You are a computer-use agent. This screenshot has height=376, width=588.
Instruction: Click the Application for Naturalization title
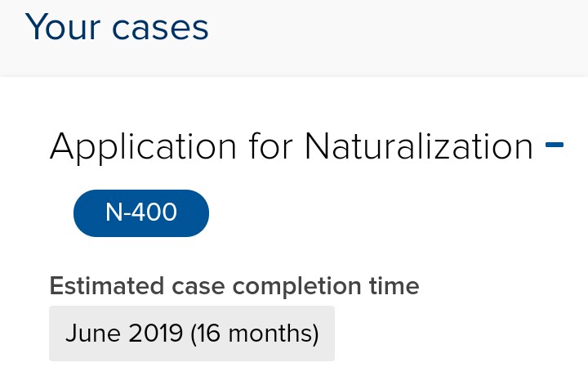[x=291, y=147]
